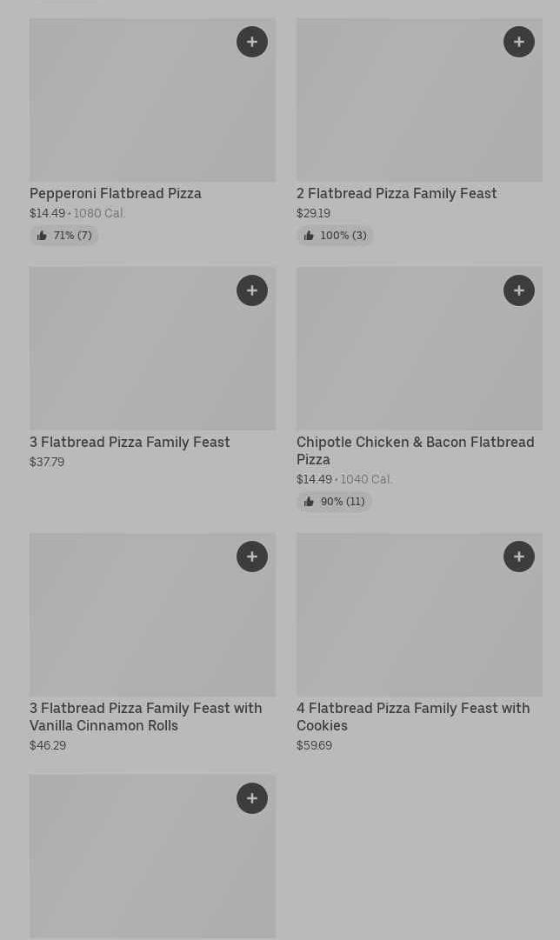The height and width of the screenshot is (940, 560).
Task: Add 2 Flatbread Pizza Family Feast
Action: click(x=519, y=42)
